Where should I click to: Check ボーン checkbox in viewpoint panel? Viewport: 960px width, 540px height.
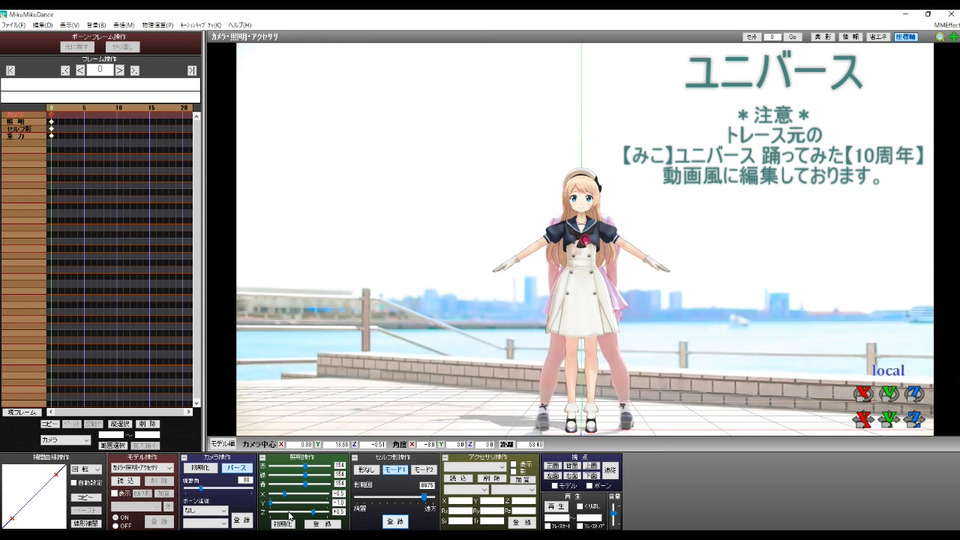(x=588, y=486)
